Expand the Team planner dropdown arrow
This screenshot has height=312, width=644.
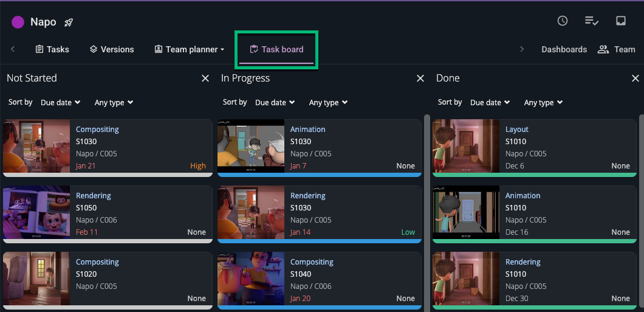[x=222, y=49]
